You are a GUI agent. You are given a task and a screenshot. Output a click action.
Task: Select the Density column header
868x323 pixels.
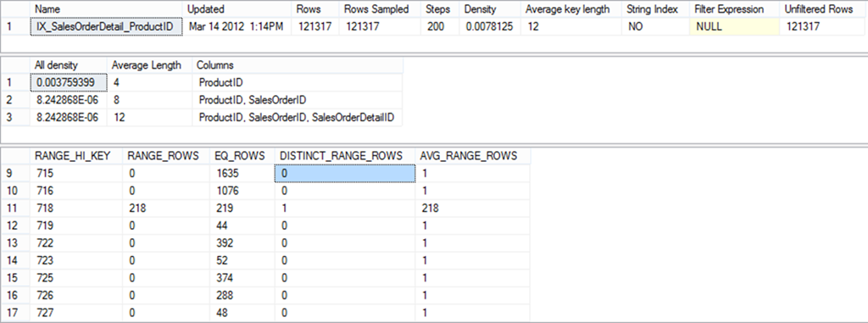tap(490, 9)
